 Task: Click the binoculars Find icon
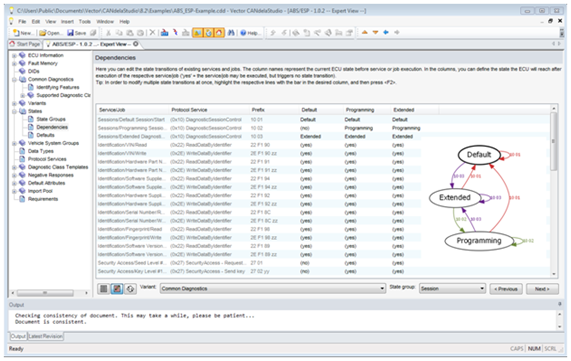pos(231,33)
